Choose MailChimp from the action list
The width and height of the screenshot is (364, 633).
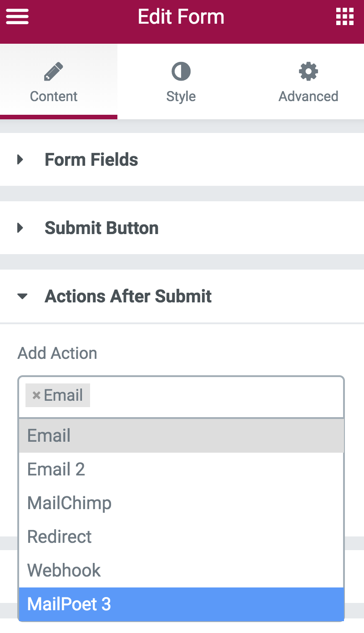(69, 503)
